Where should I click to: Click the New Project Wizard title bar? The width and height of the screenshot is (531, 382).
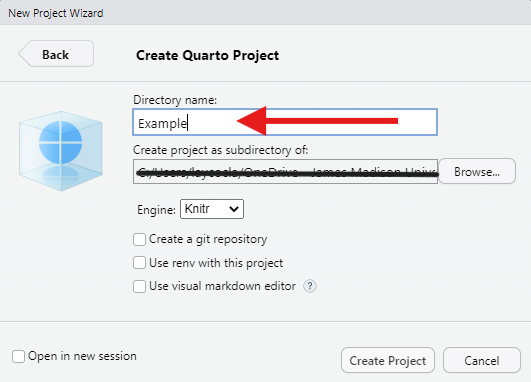266,13
